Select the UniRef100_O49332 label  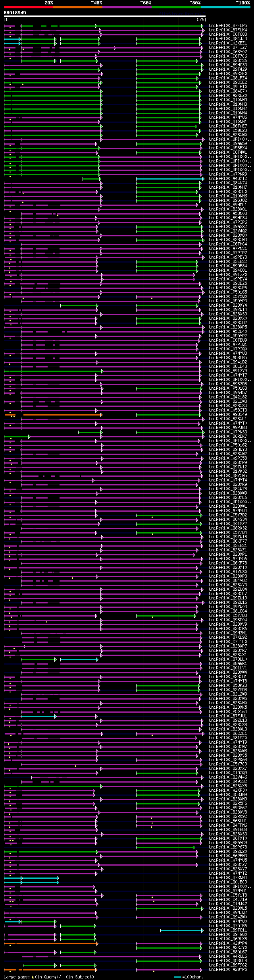(228, 781)
